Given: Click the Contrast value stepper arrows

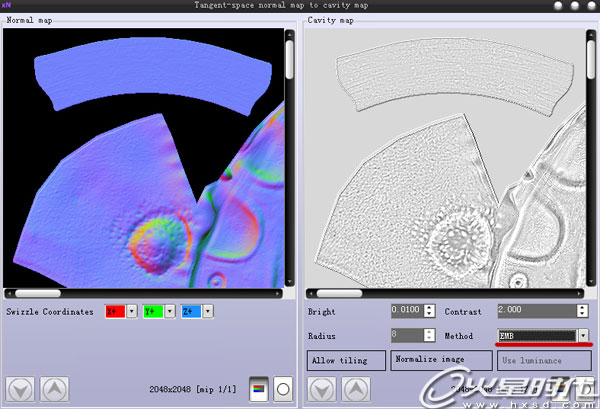Looking at the screenshot, I should click(582, 310).
